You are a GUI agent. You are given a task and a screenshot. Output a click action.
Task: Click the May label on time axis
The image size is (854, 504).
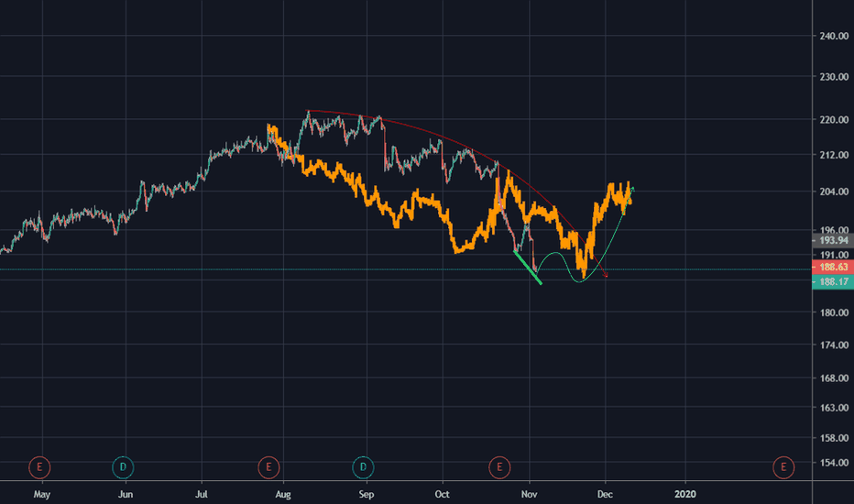[42, 494]
